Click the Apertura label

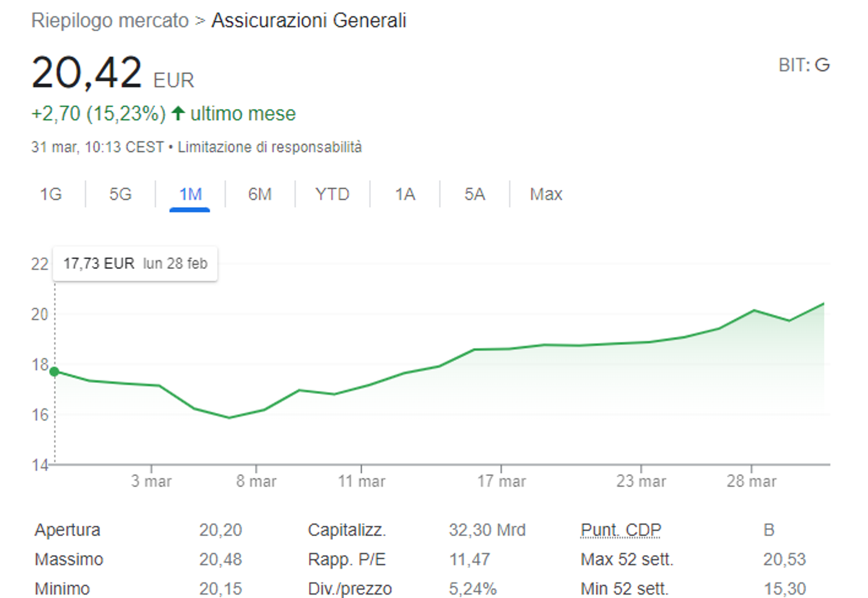point(68,530)
